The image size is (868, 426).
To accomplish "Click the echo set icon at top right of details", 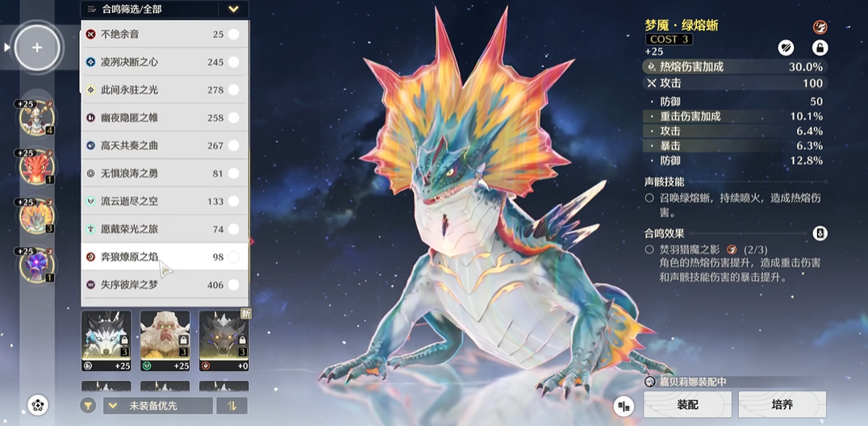I will click(x=820, y=27).
